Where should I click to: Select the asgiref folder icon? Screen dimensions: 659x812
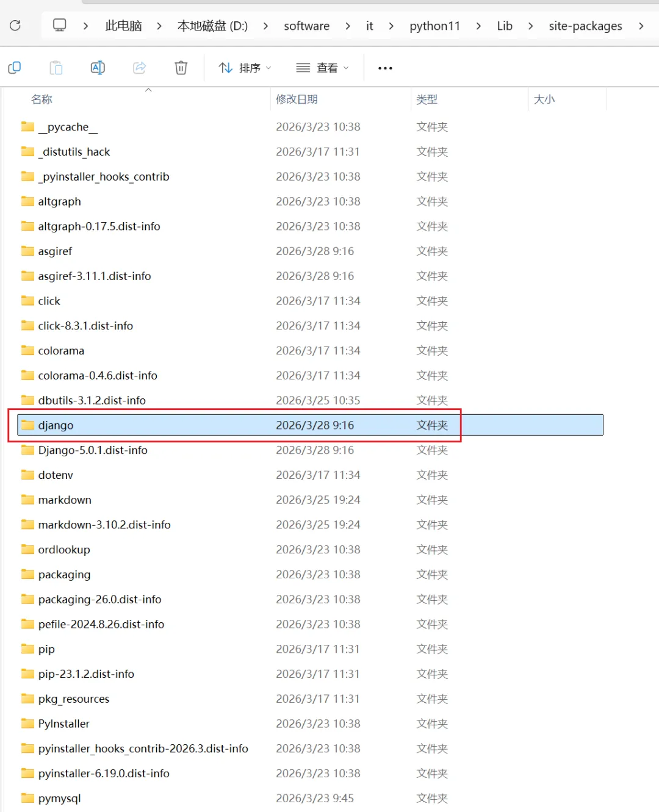[x=28, y=251]
